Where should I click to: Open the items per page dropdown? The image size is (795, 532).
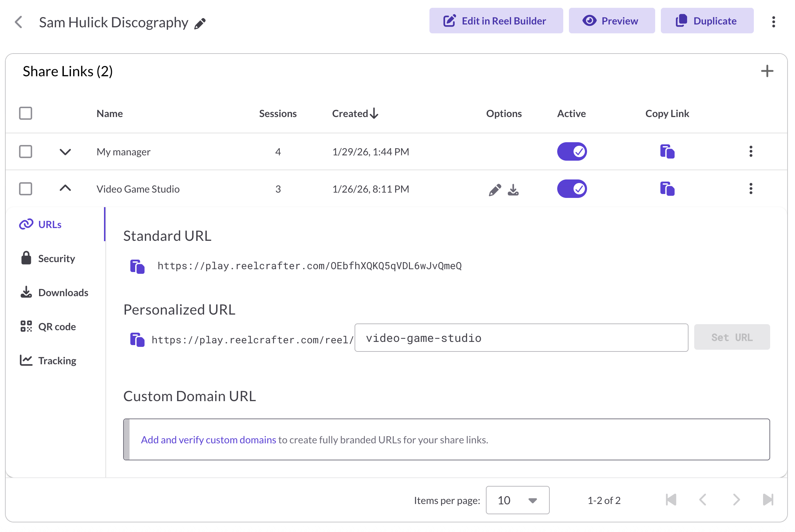coord(517,500)
